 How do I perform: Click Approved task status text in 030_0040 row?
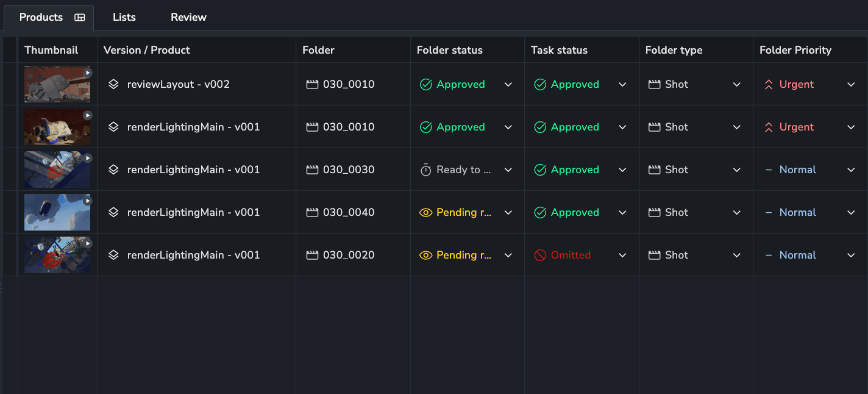(x=575, y=212)
